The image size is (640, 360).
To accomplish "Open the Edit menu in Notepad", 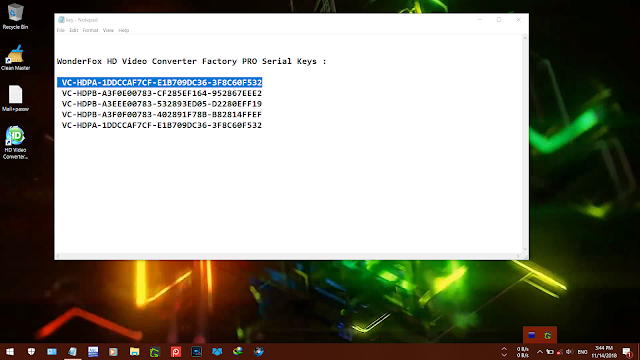I will 73,30.
